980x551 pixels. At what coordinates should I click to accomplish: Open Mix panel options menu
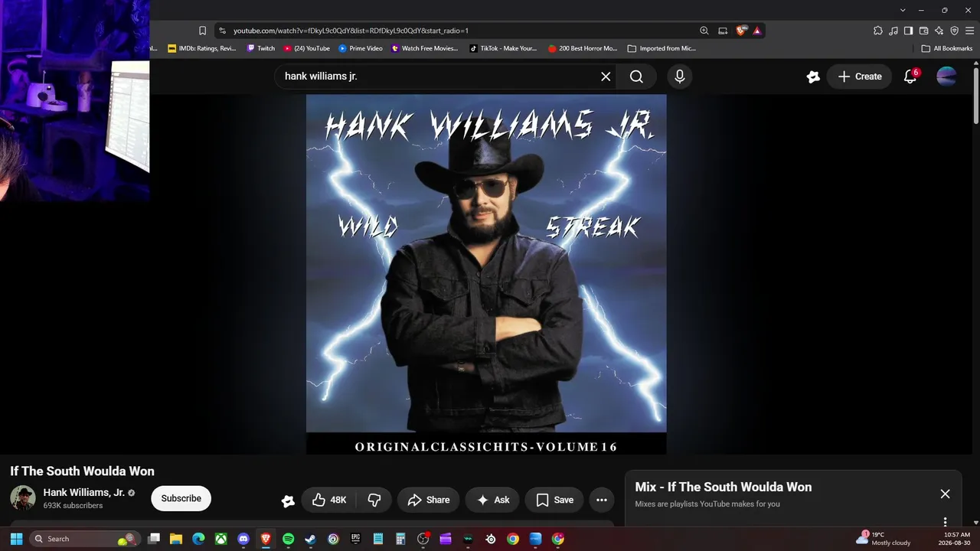(945, 522)
